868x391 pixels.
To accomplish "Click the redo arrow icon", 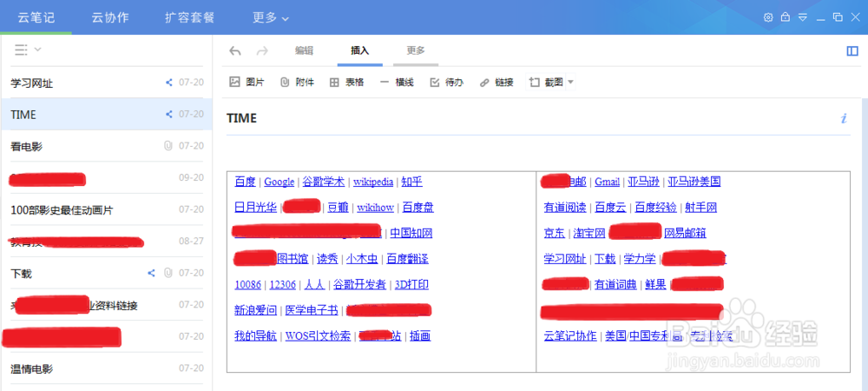I will [x=262, y=51].
